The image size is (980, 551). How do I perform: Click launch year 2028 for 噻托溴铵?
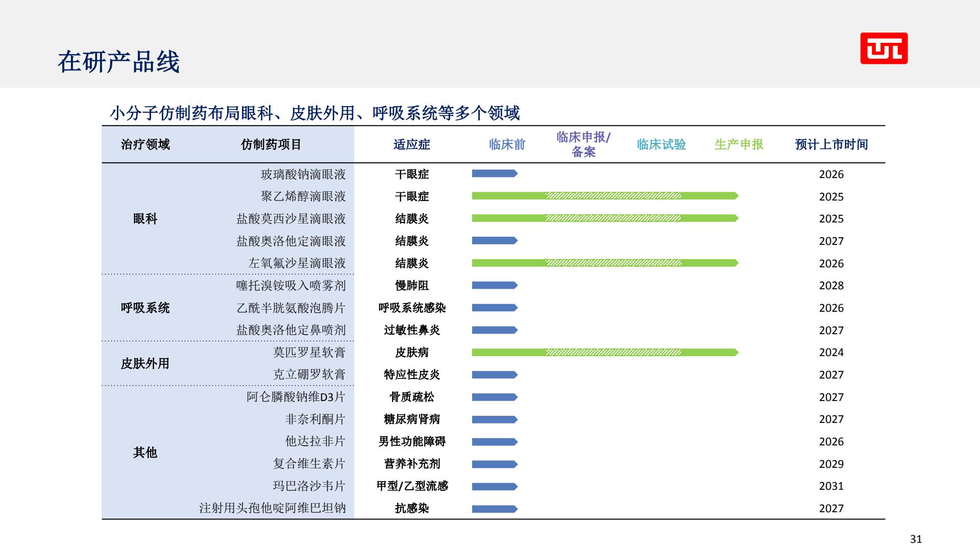pos(831,286)
